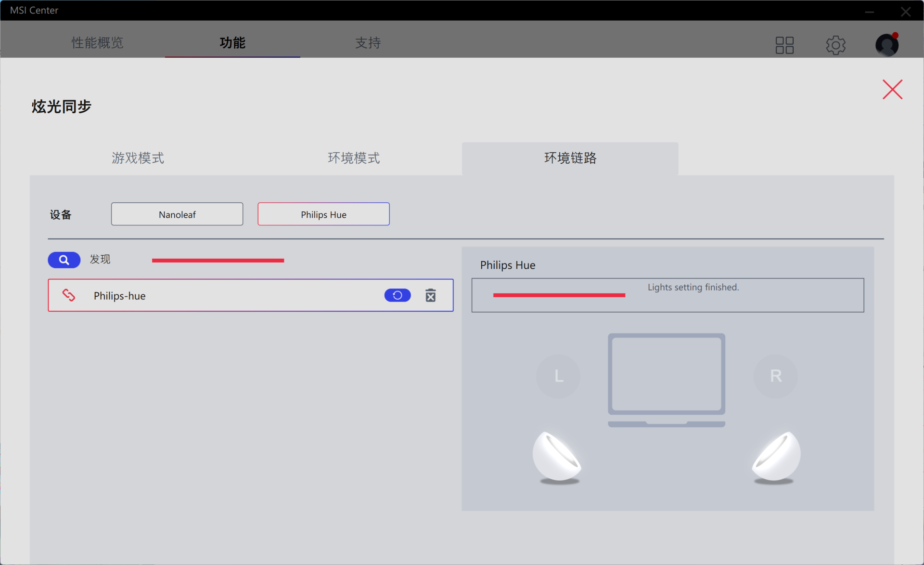
Task: Switch to the 环境模式 tab
Action: click(x=354, y=158)
